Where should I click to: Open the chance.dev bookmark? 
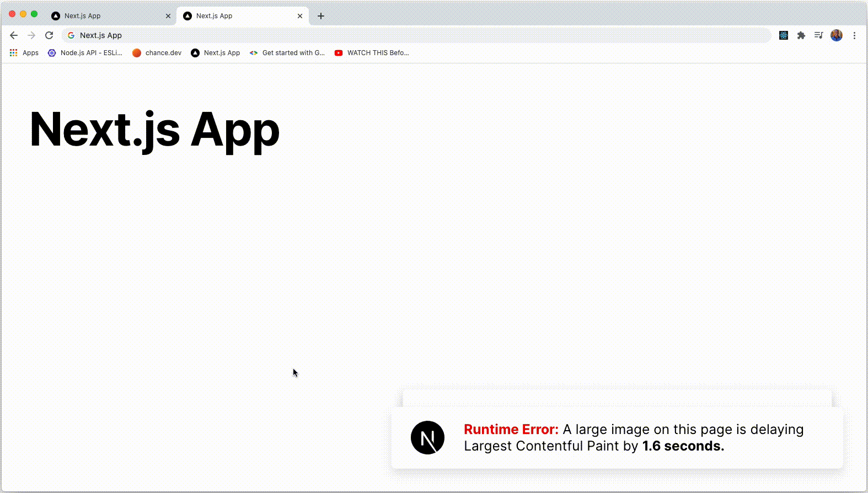(157, 53)
